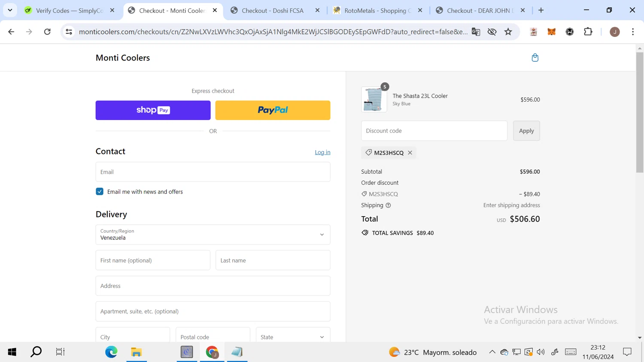644x362 pixels.
Task: Open Task View in taskbar
Action: tap(60, 352)
